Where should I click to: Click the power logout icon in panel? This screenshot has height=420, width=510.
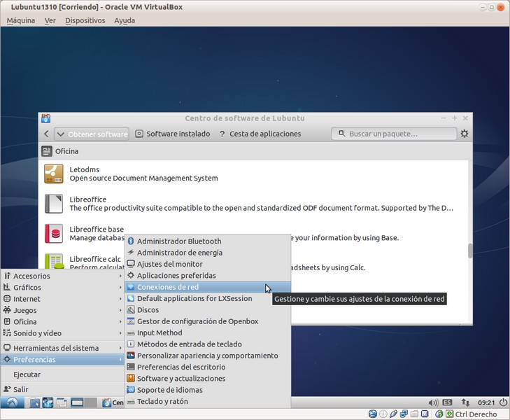[x=503, y=402]
